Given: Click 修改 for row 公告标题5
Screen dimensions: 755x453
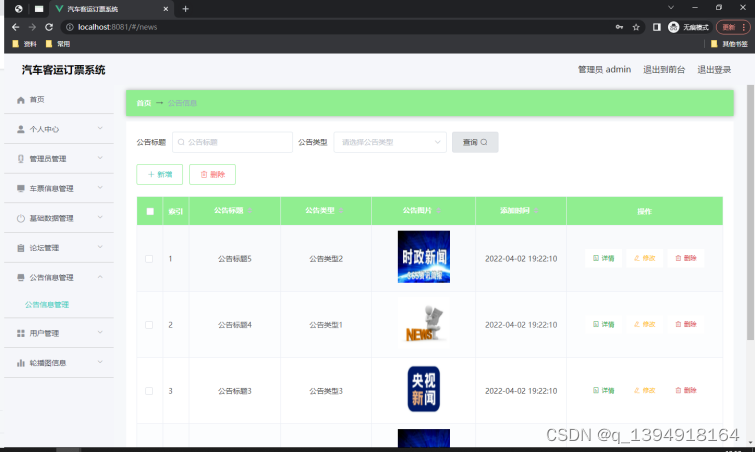Looking at the screenshot, I should [x=644, y=259].
